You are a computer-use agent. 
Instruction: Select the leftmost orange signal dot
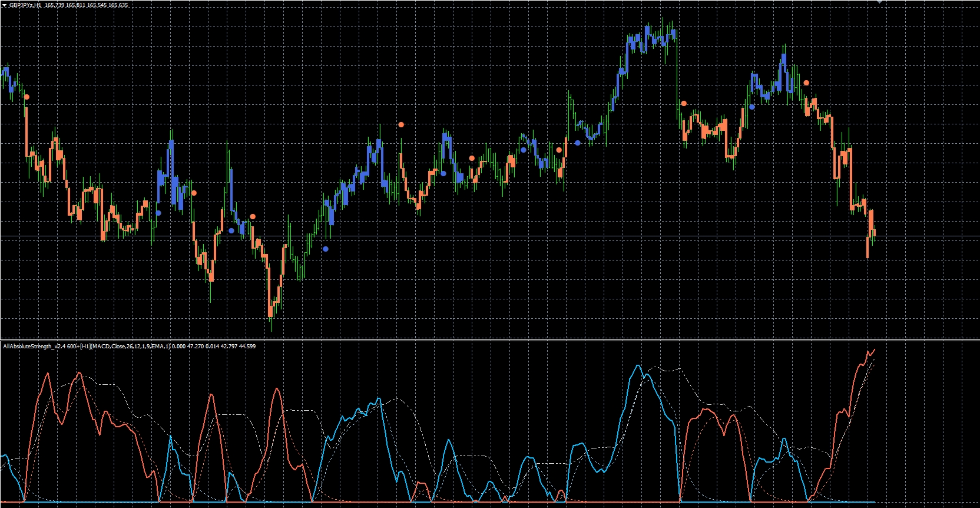coord(27,97)
